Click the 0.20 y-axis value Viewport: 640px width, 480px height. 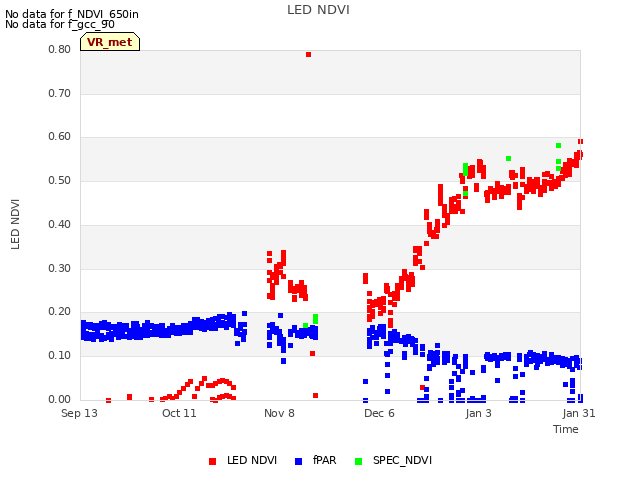coord(60,312)
